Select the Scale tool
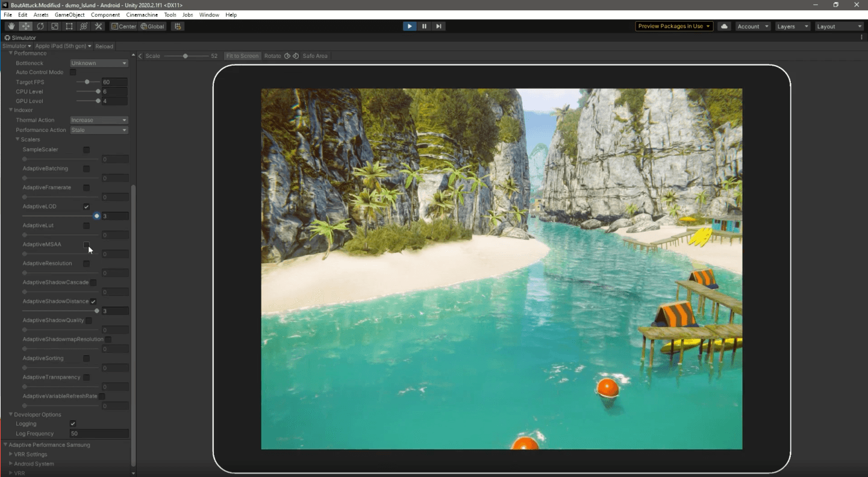 pos(55,26)
